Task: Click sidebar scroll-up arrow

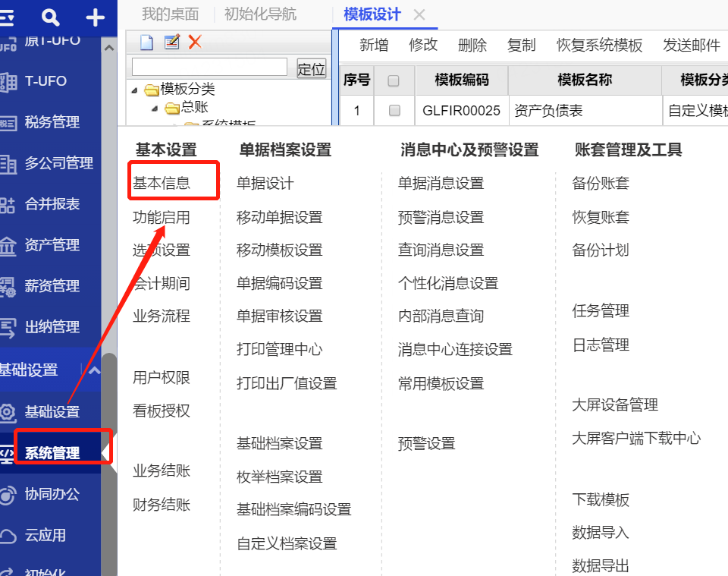Action: pos(109,48)
